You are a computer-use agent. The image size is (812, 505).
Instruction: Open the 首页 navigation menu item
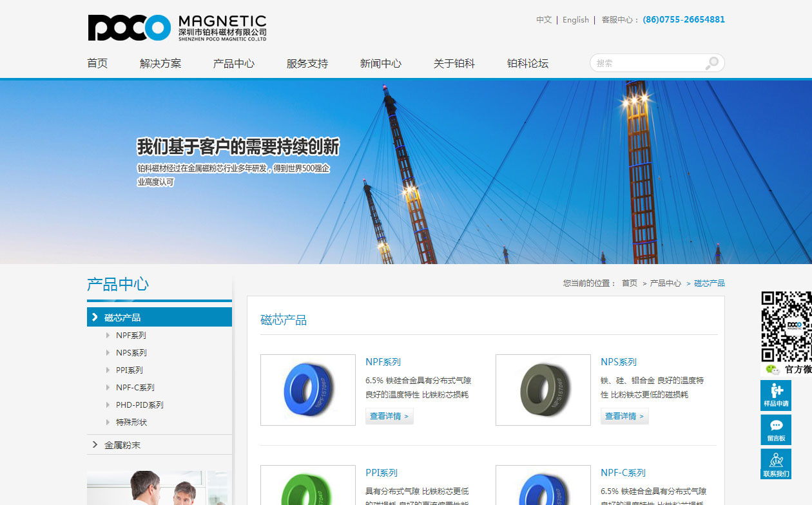pyautogui.click(x=97, y=63)
